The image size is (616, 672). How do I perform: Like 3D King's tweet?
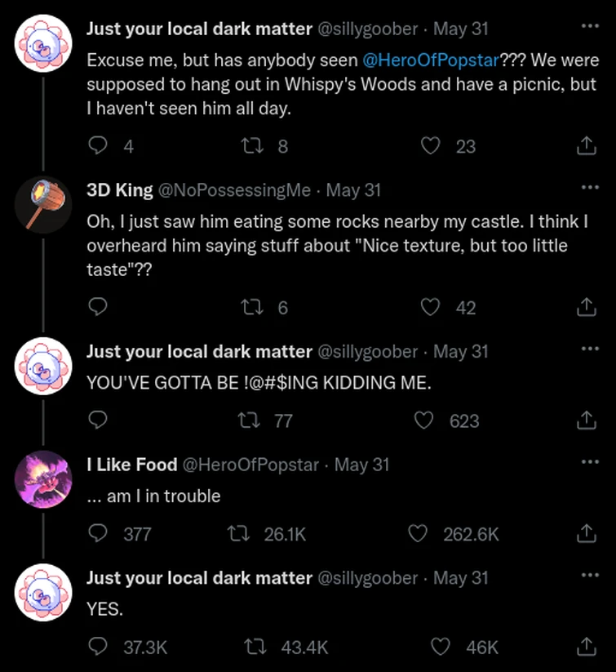point(429,308)
